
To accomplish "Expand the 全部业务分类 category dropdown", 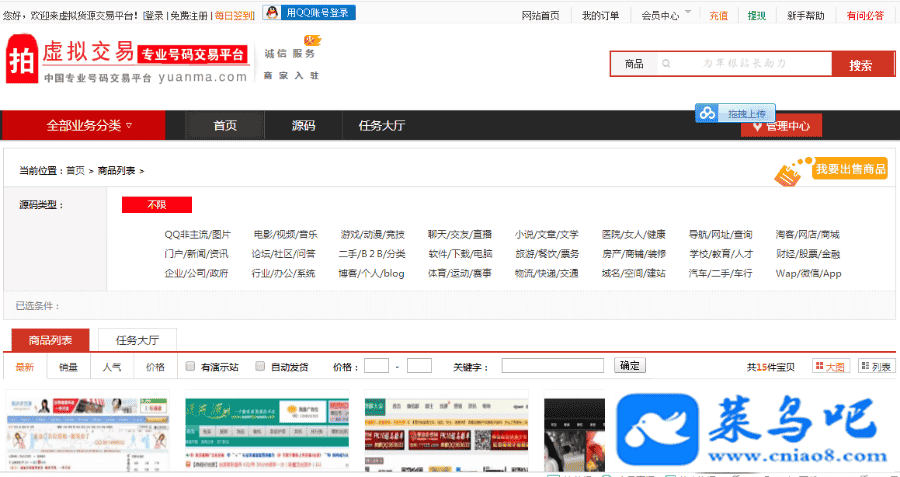I will [x=90, y=125].
